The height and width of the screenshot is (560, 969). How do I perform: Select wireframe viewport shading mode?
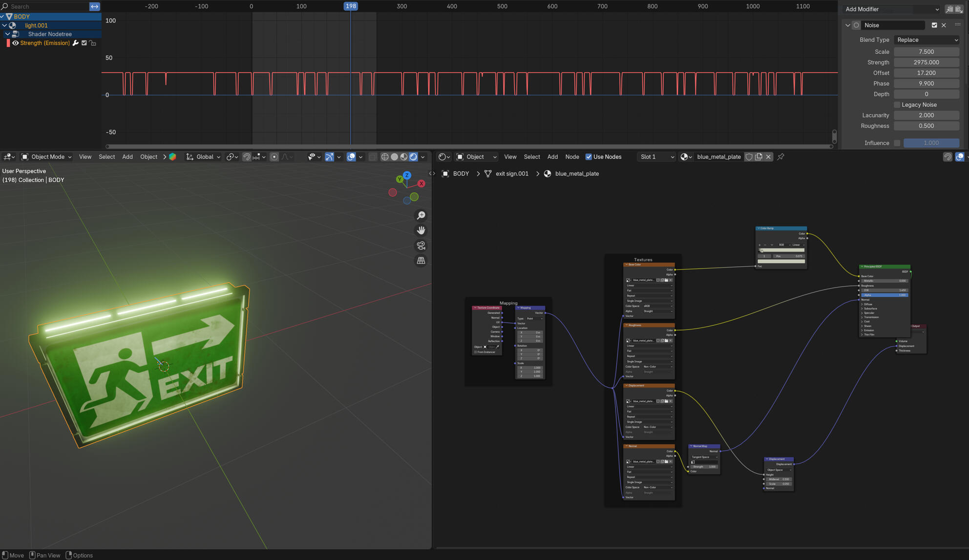tap(385, 157)
